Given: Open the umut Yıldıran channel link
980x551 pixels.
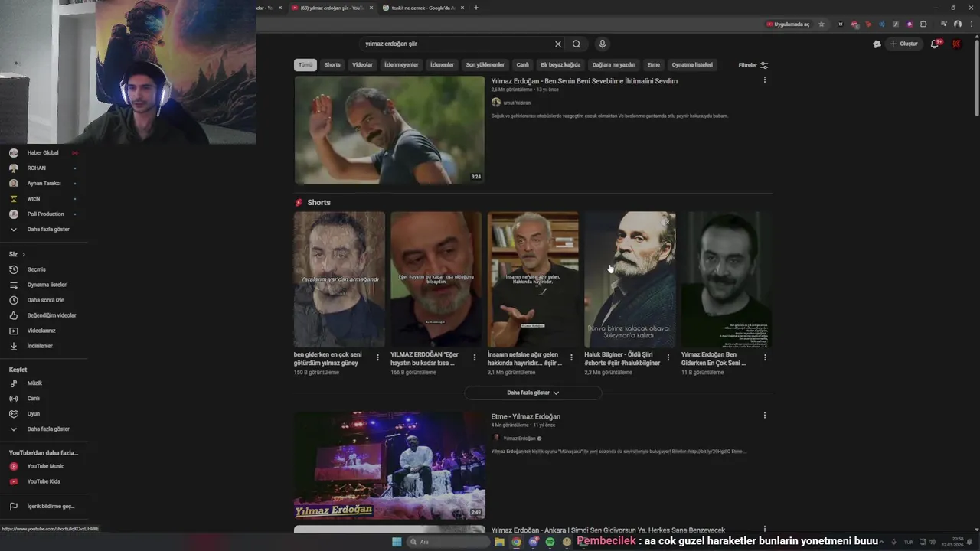Looking at the screenshot, I should click(x=517, y=103).
